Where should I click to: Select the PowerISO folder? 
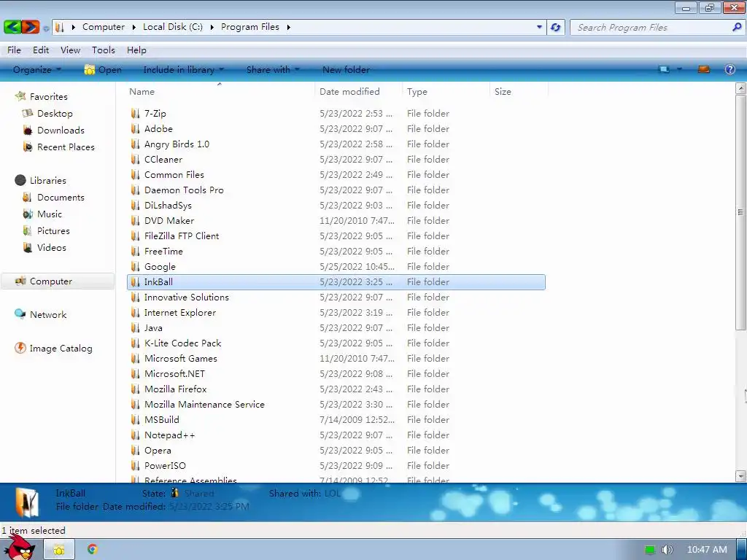click(336, 465)
